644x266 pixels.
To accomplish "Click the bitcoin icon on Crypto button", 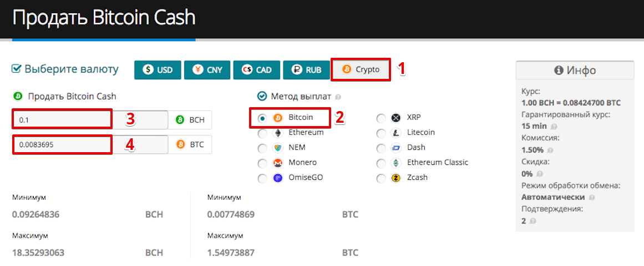I will 347,70.
